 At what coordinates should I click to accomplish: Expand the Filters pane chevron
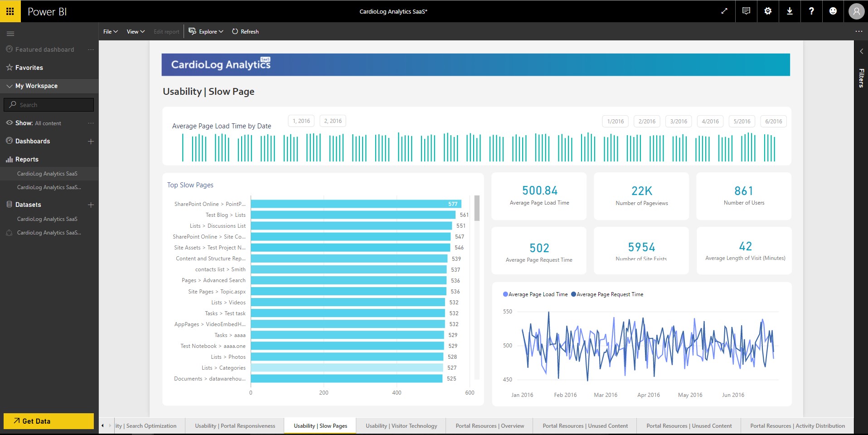(861, 51)
